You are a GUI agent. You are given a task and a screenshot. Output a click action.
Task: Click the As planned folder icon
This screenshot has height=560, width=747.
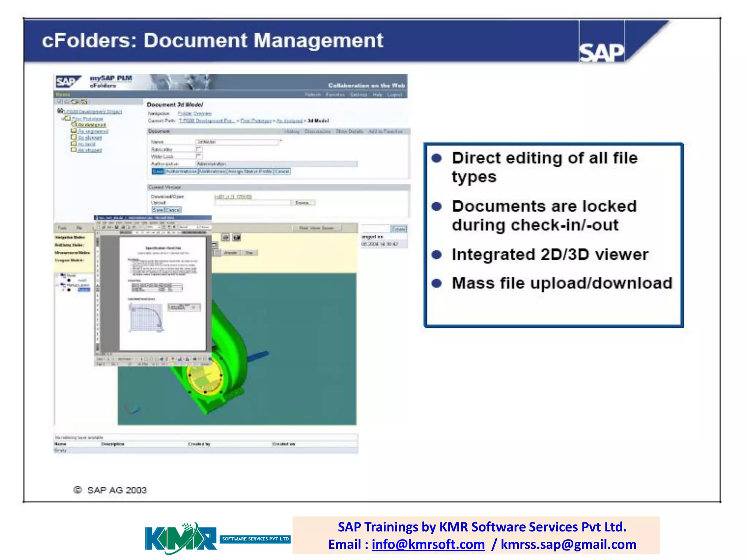coord(74,137)
